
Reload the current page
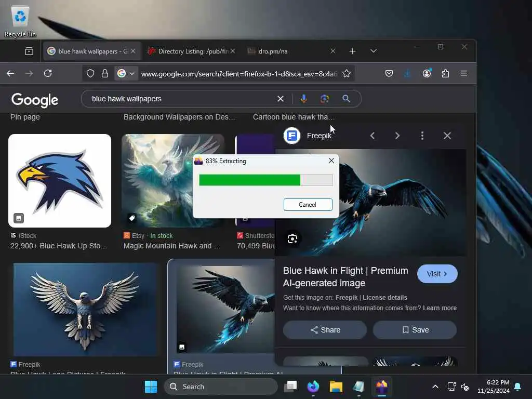point(48,73)
